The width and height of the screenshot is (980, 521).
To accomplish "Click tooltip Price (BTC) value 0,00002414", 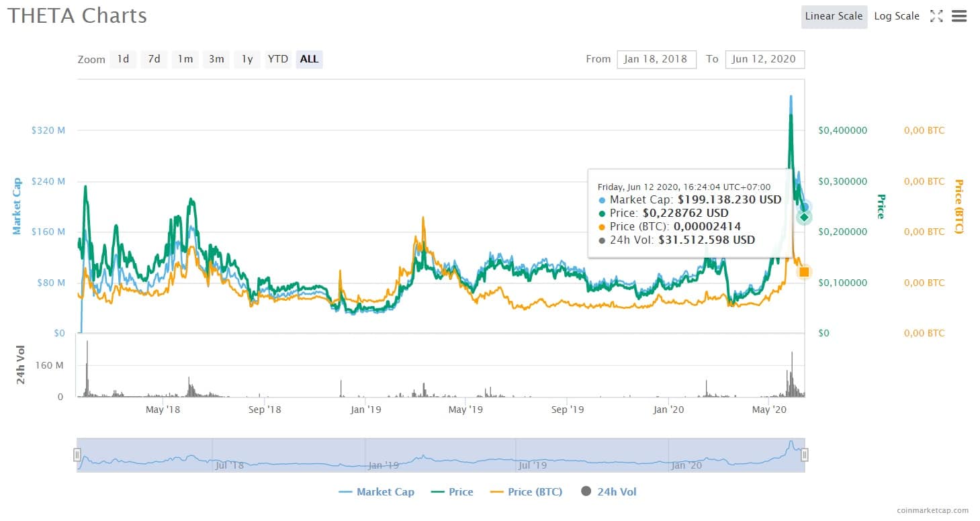I will tap(708, 226).
